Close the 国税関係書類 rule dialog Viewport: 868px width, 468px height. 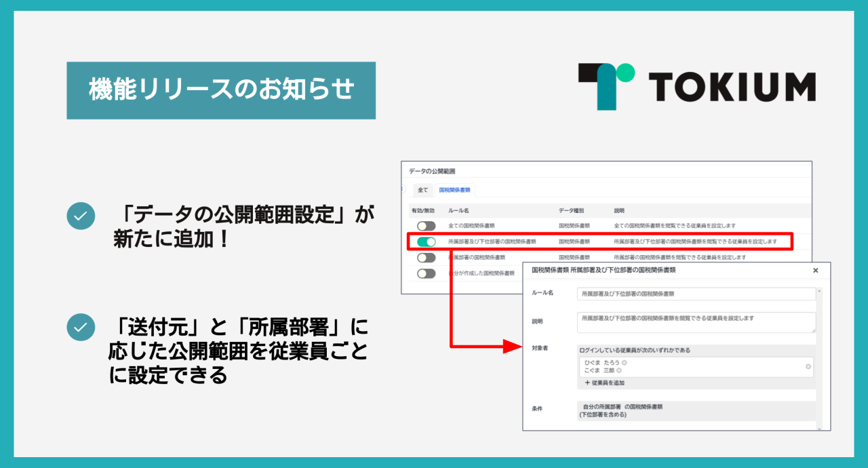(x=815, y=270)
